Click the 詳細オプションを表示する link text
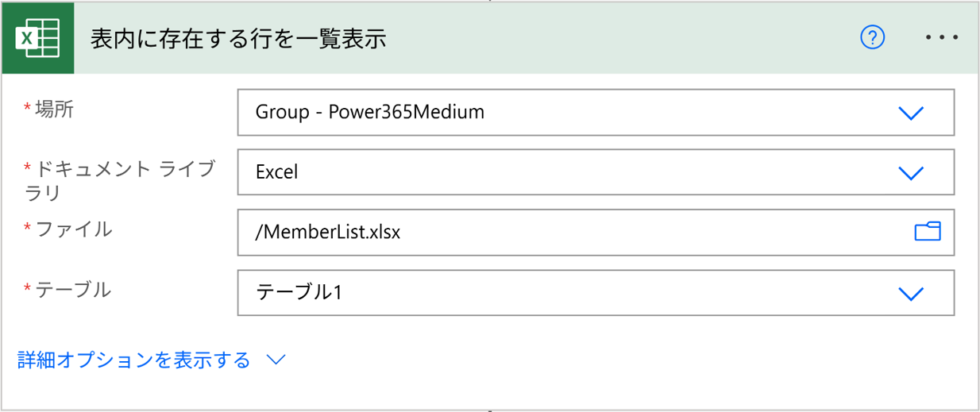 tap(134, 360)
